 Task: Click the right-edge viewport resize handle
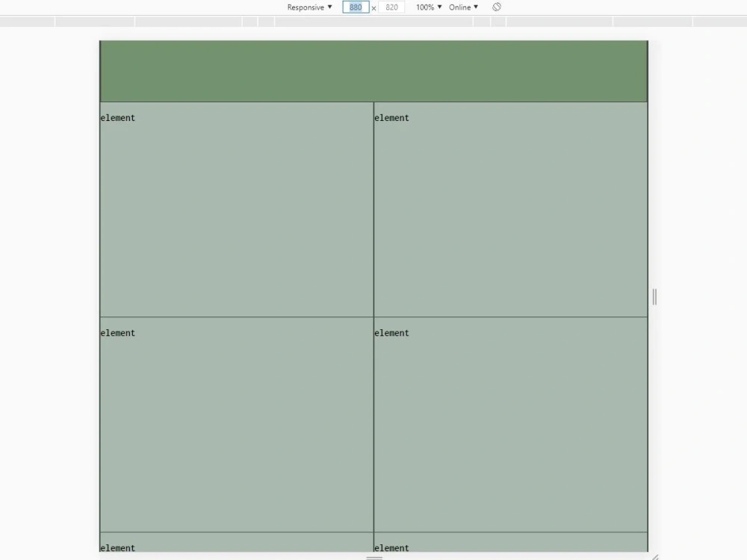point(654,296)
